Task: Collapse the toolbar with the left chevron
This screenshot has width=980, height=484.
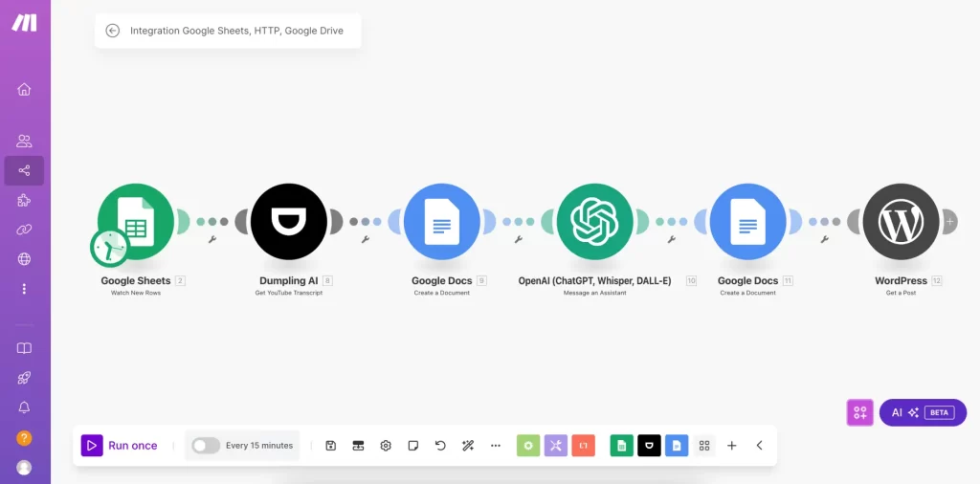Action: click(760, 446)
